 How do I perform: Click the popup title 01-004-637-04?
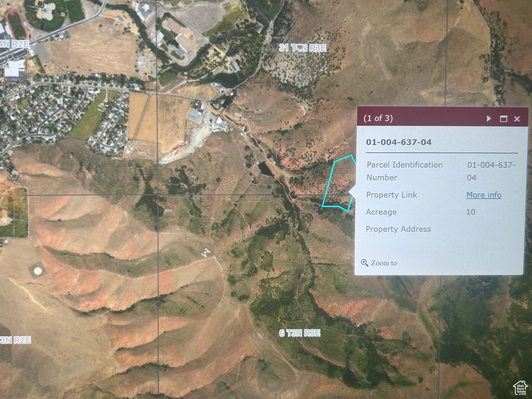point(398,142)
